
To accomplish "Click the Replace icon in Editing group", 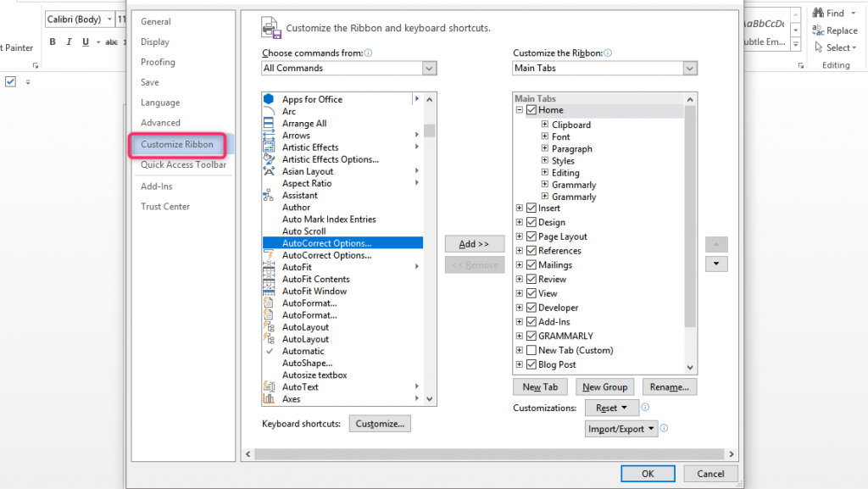I will click(x=818, y=31).
